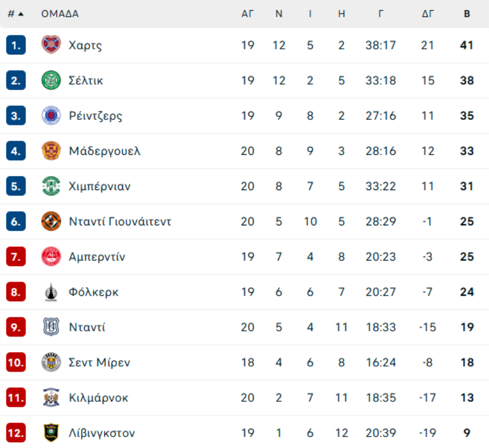This screenshot has height=448, width=489.
Task: Click the Σεντ Μίρεν club crest icon
Action: (x=51, y=362)
